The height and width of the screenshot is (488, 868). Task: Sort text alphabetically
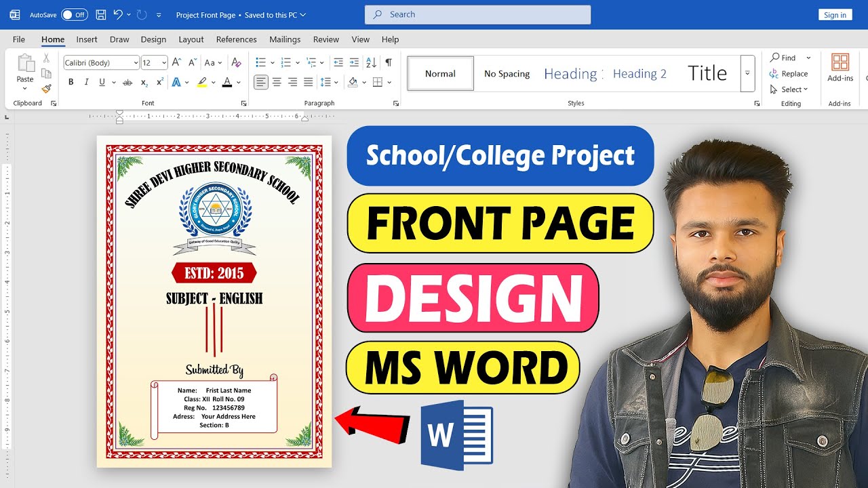[x=371, y=62]
